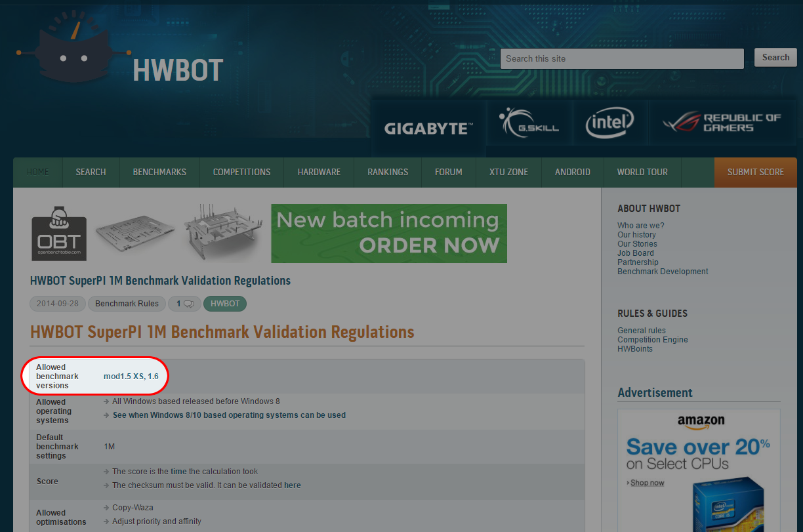Click the 'Allowed benchmark versions' label
The width and height of the screenshot is (803, 532).
[x=57, y=377]
